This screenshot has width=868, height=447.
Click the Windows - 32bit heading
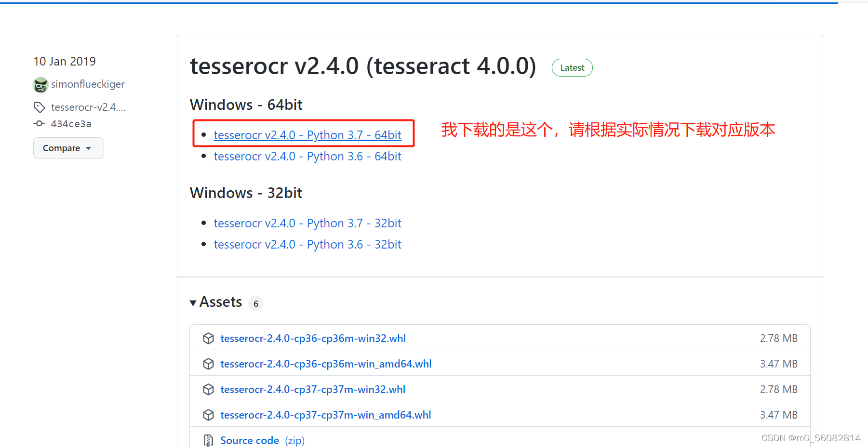click(x=246, y=193)
